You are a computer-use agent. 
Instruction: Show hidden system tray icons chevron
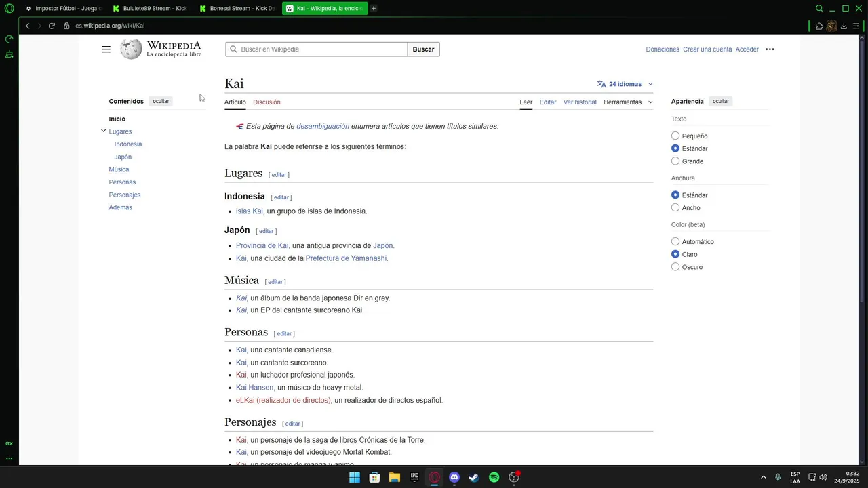[763, 477]
